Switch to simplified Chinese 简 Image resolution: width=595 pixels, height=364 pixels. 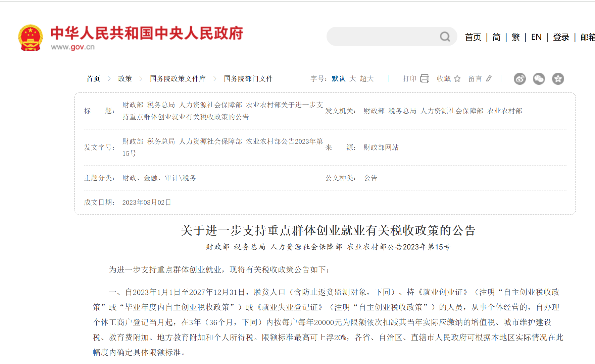[x=496, y=37]
